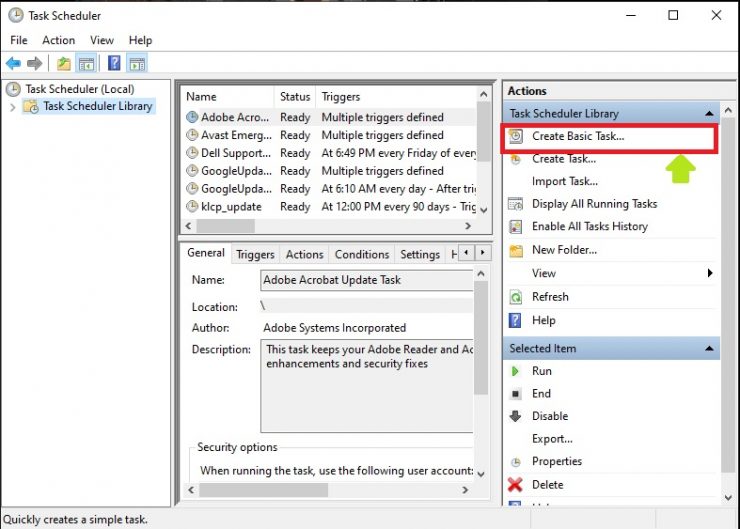Open the View menu in menu bar
Image resolution: width=740 pixels, height=529 pixels.
pos(102,40)
